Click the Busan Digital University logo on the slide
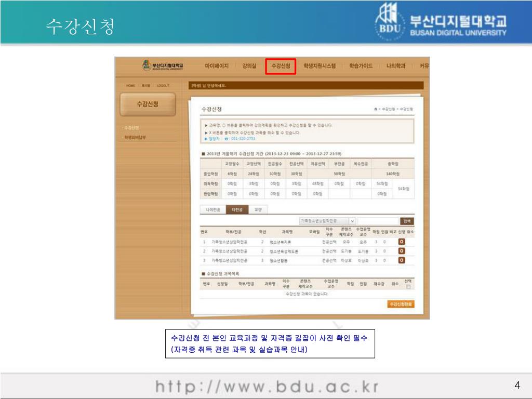Viewport: 532px width, 399px height. pyautogui.click(x=441, y=22)
